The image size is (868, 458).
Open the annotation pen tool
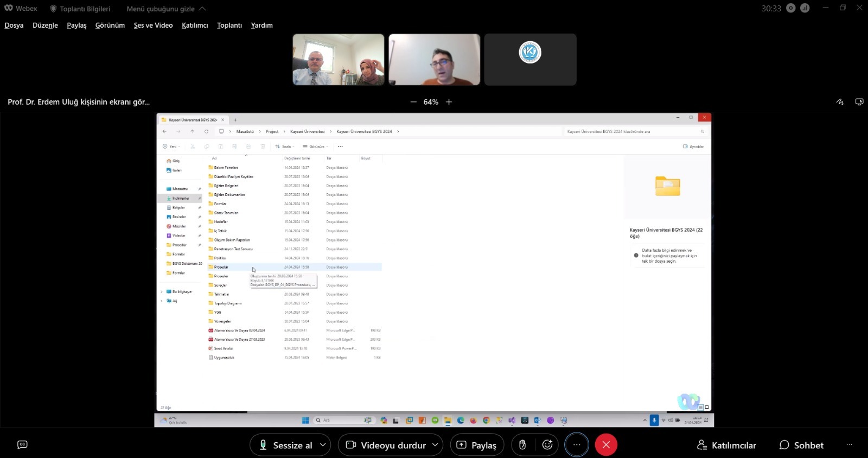(840, 101)
